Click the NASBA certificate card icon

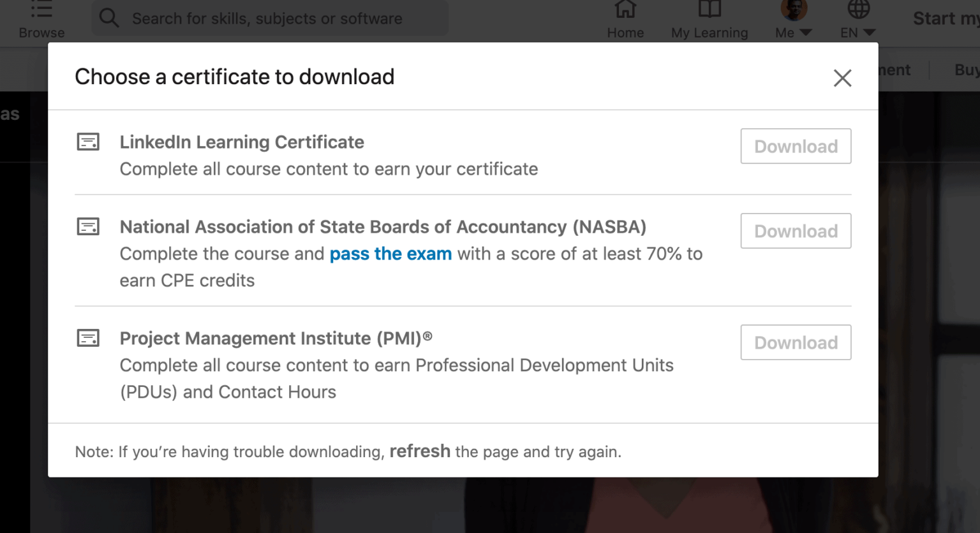pos(89,226)
